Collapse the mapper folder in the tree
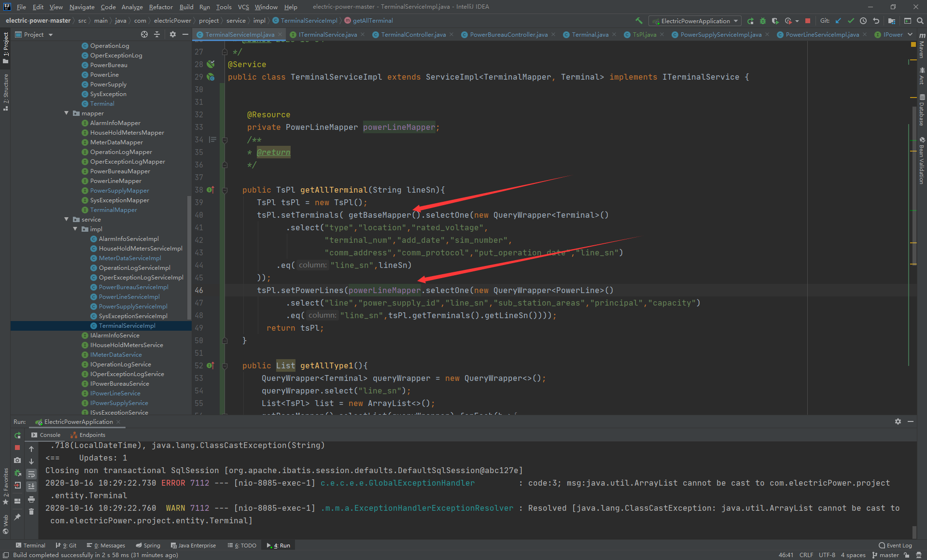The height and width of the screenshot is (560, 927). click(x=67, y=113)
